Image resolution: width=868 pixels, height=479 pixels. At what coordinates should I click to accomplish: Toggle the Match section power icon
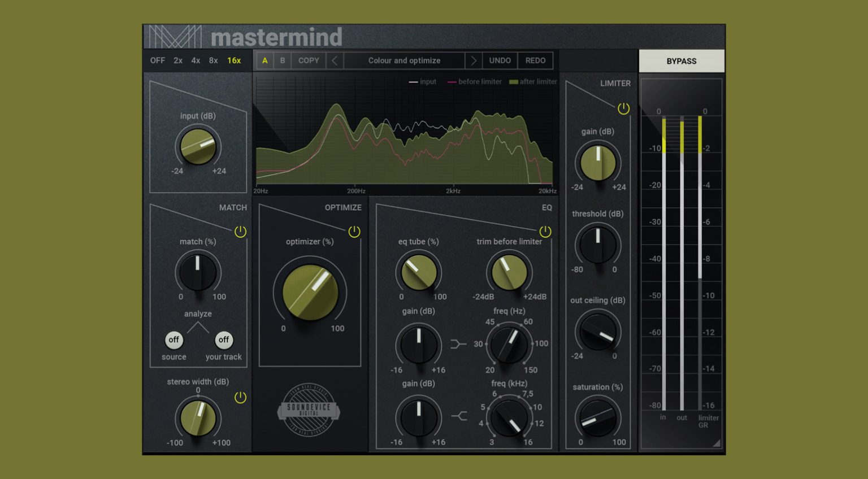(240, 232)
